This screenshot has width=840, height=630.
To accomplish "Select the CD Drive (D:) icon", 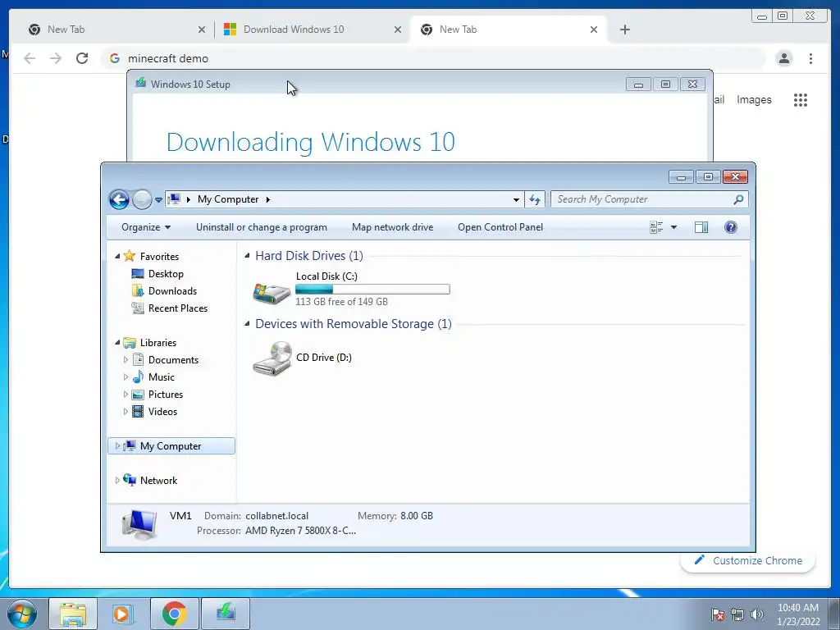I will point(272,358).
